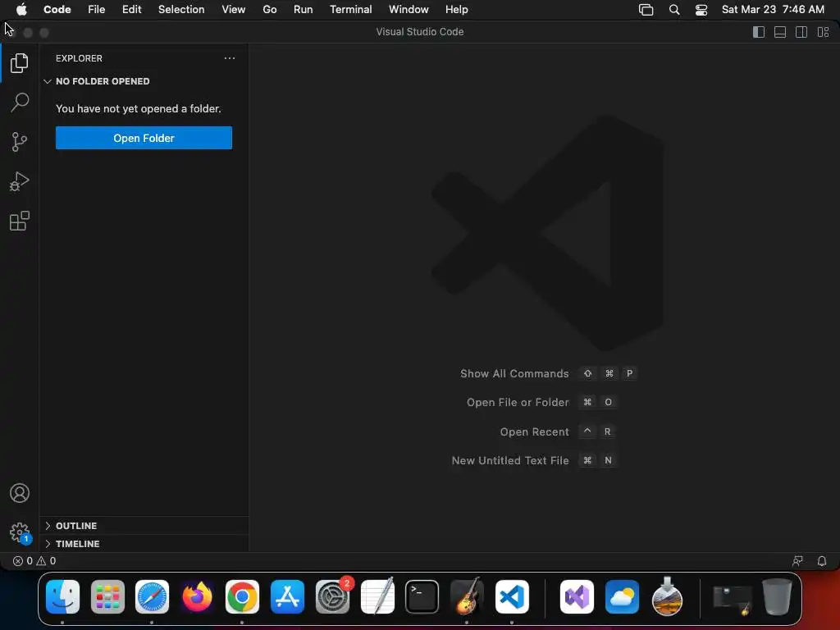The image size is (840, 630).
Task: Toggle Primary Side Bar layout button
Action: 759,32
